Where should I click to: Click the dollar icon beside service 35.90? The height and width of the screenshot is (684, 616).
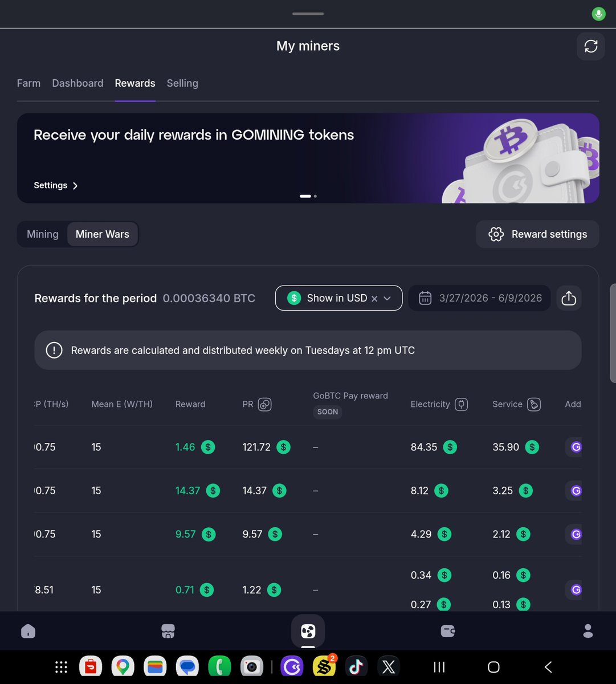click(x=532, y=447)
